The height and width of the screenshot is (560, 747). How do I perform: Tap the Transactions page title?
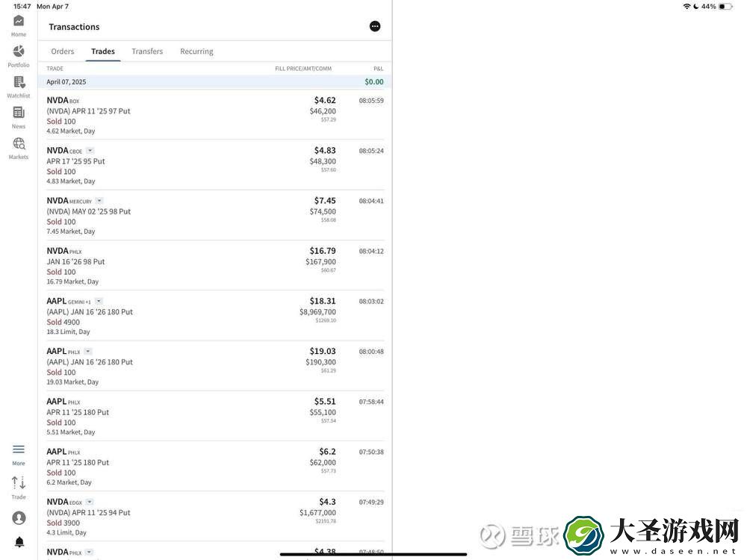74,27
